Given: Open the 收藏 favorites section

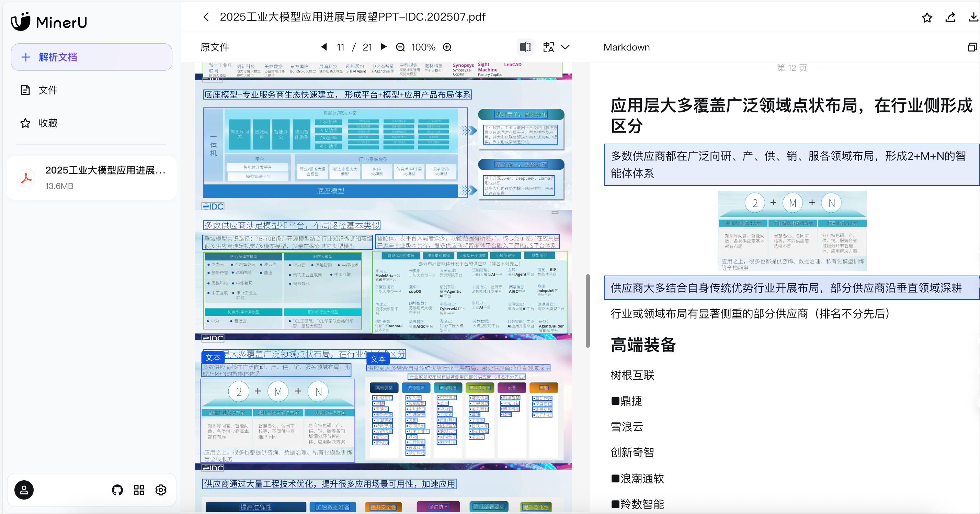Looking at the screenshot, I should point(47,123).
